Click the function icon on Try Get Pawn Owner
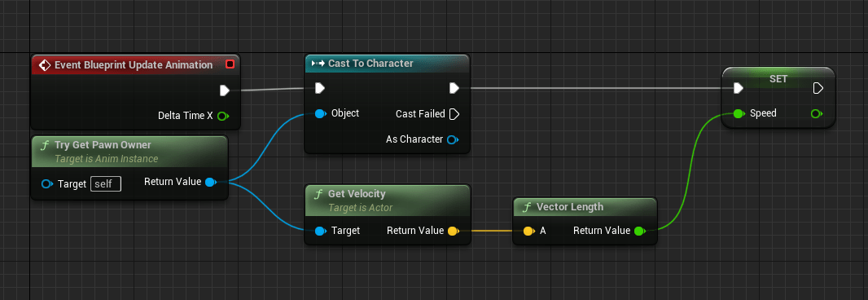Viewport: 868px width, 300px height. pos(44,145)
